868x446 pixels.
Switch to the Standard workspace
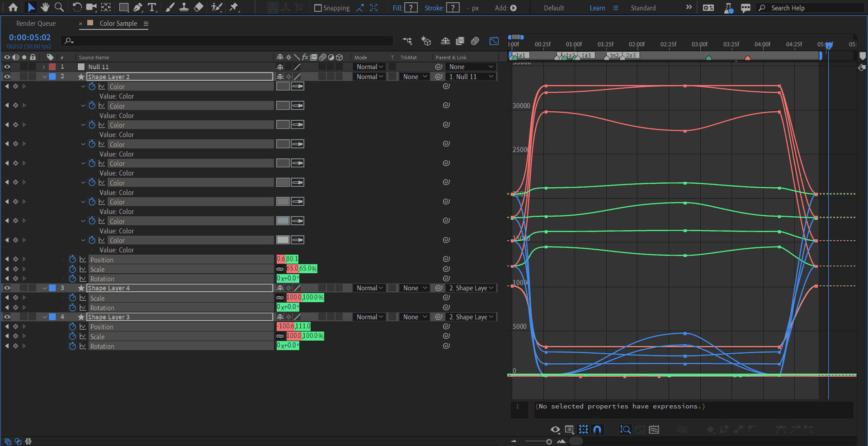tap(643, 8)
